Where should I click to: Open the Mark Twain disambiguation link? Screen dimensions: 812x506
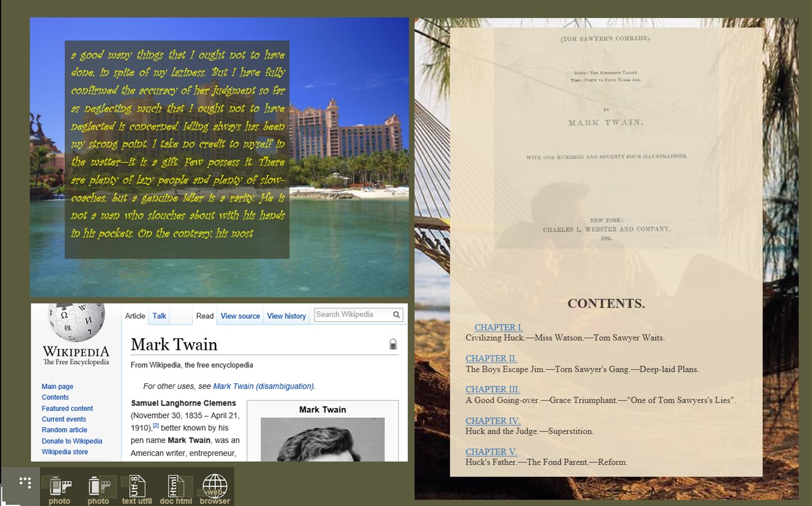263,386
